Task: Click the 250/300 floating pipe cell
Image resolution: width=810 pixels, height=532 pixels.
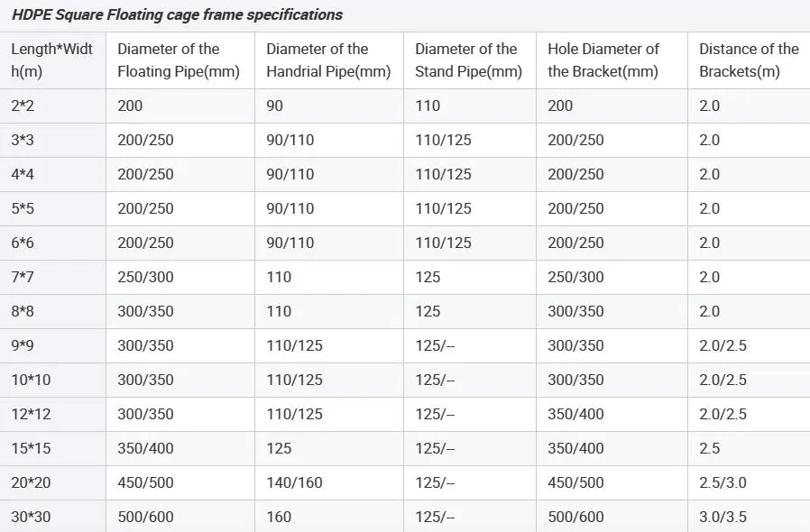Action: 145,277
